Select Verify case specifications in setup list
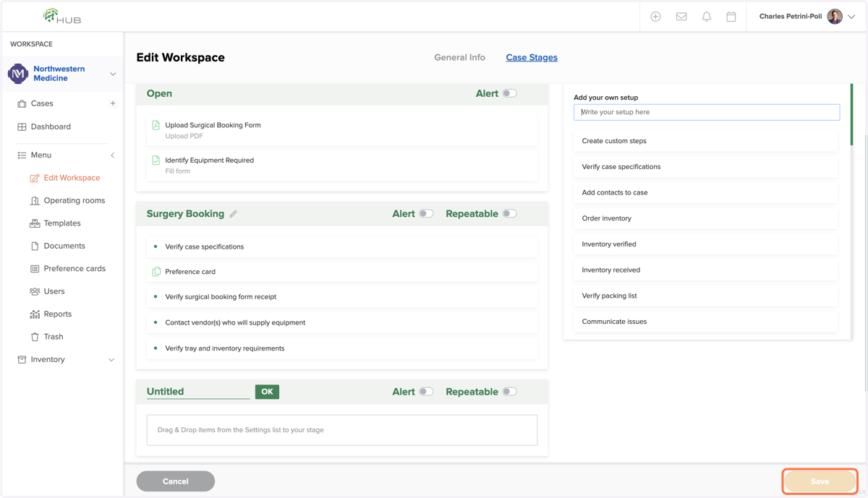This screenshot has height=498, width=868. (705, 167)
